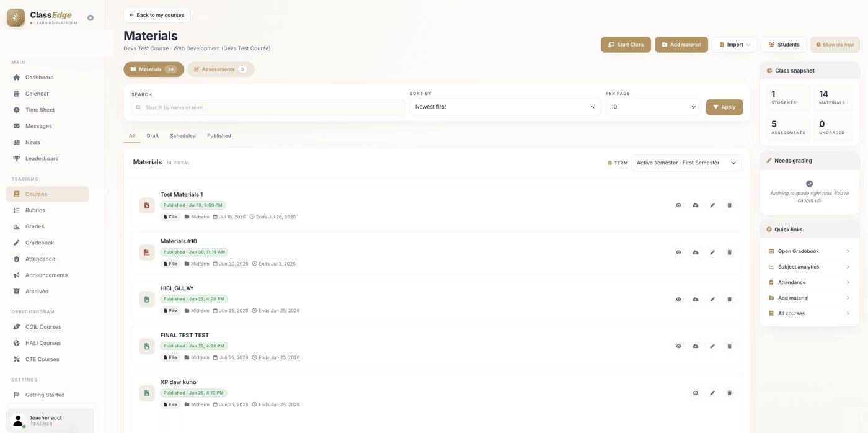Select the All filter tab
This screenshot has width=868, height=433.
tap(132, 136)
